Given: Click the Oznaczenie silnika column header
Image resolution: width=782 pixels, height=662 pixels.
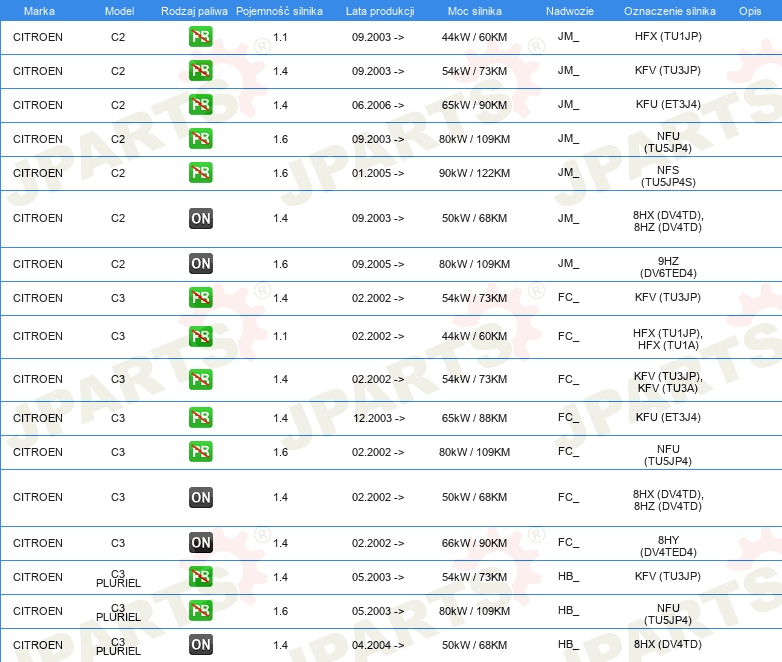Looking at the screenshot, I should click(669, 10).
